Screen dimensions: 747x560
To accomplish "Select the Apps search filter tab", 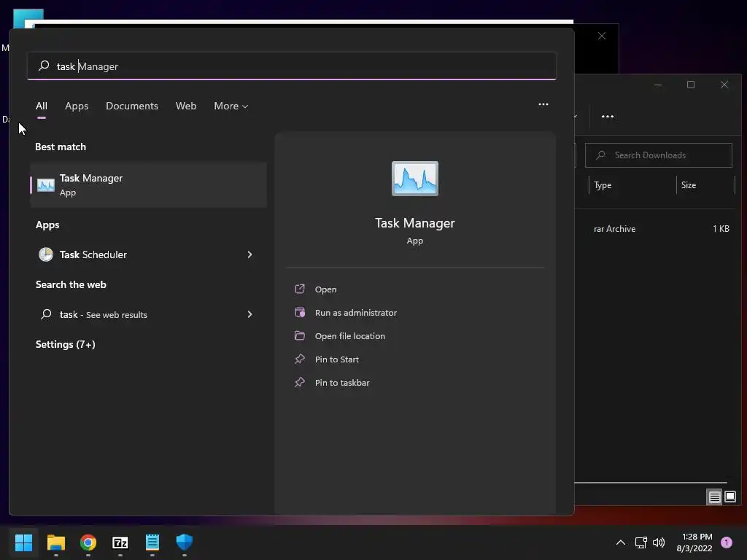I will point(77,106).
